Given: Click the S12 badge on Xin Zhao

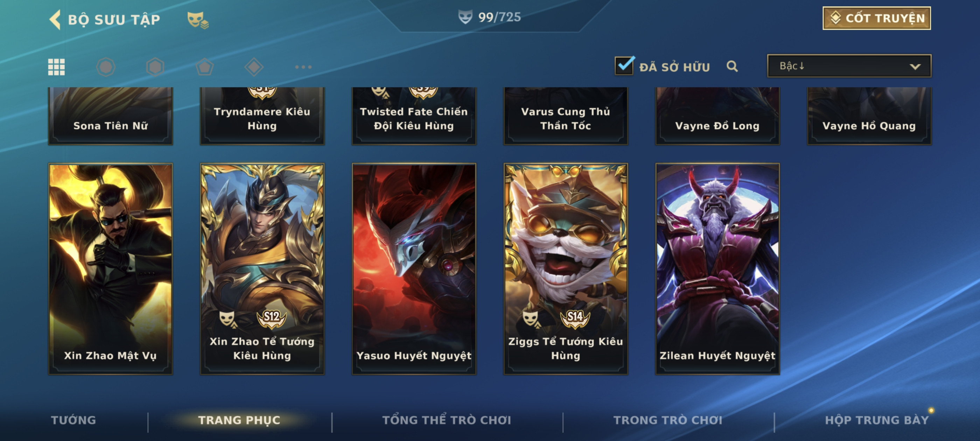Looking at the screenshot, I should (271, 318).
